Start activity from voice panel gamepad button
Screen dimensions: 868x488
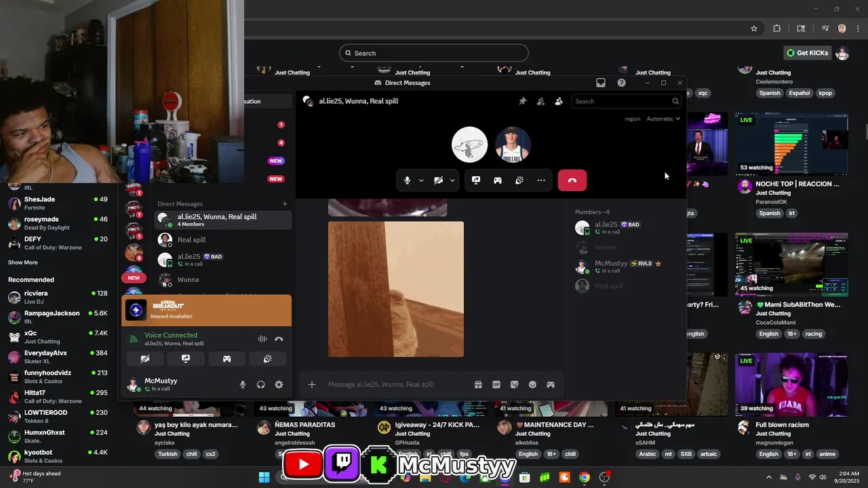227,359
